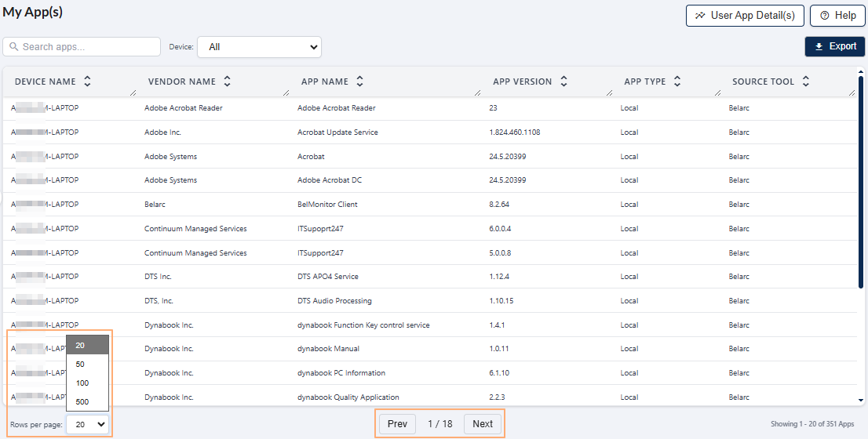Screen dimensions: 868x439
Task: Sort the App Version column
Action: coord(563,82)
